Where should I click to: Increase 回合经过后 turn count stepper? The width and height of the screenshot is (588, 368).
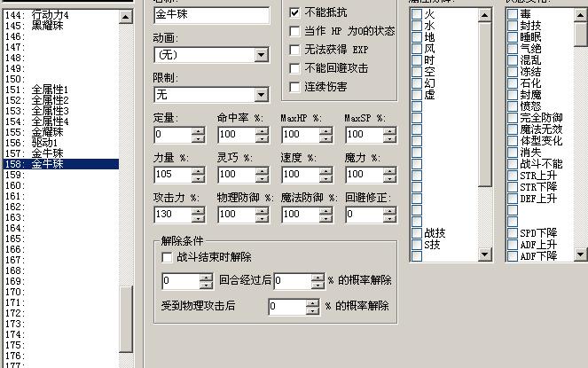(206, 278)
